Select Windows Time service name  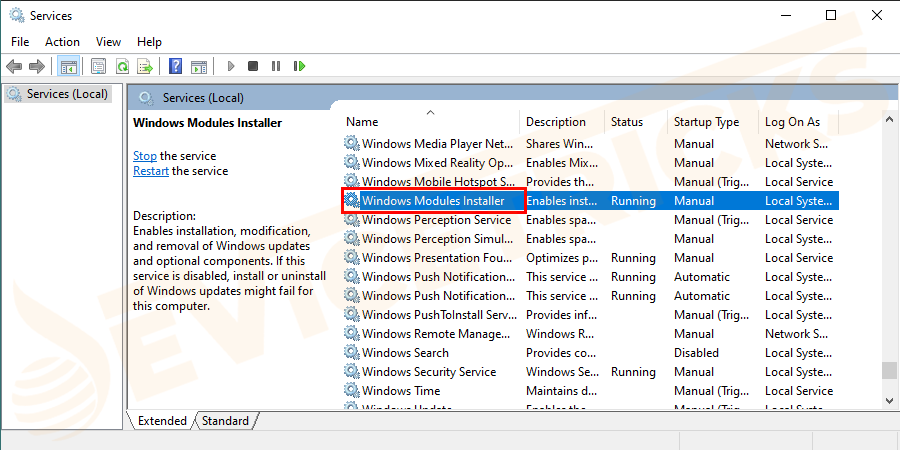pyautogui.click(x=401, y=390)
